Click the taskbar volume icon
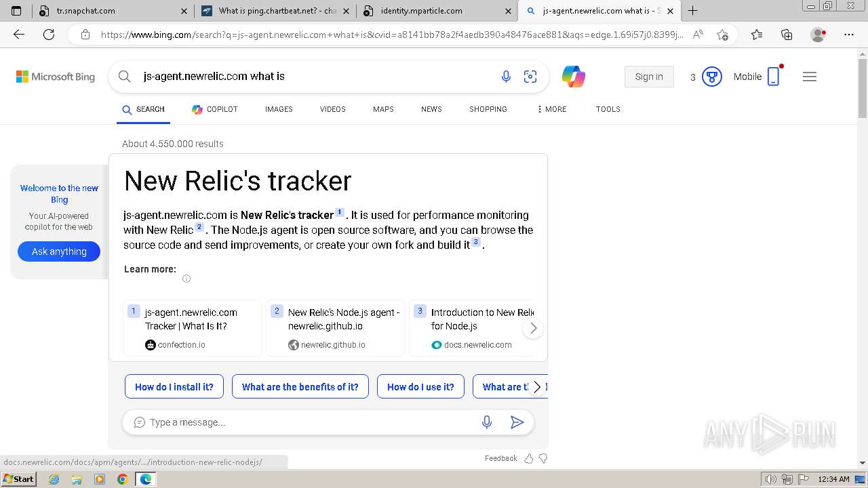868x488 pixels. point(771,479)
